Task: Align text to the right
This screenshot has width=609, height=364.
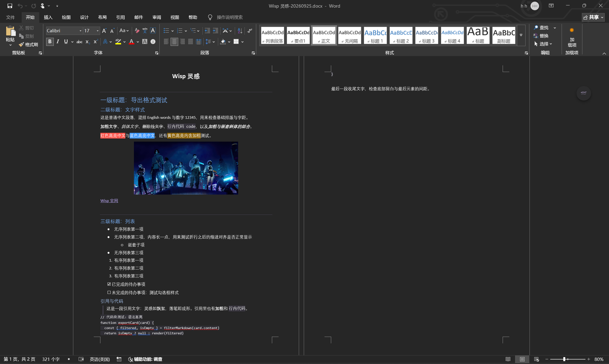Action: [x=182, y=42]
